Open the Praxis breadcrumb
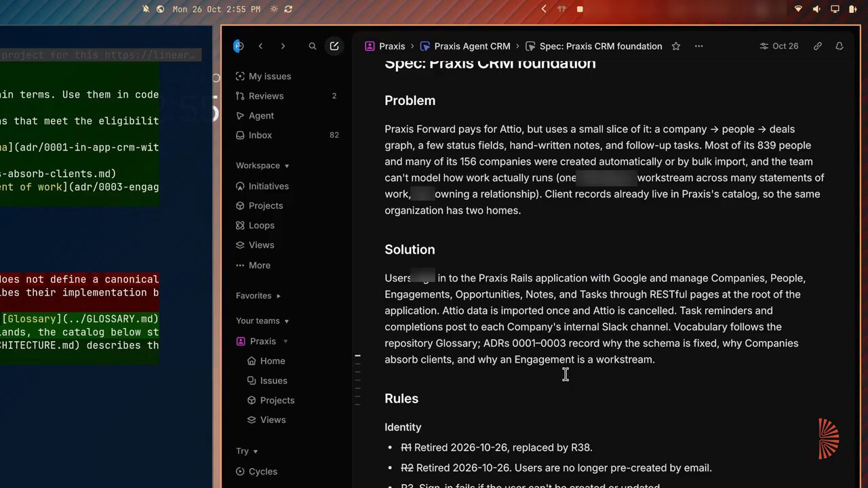This screenshot has width=868, height=488. click(x=385, y=46)
